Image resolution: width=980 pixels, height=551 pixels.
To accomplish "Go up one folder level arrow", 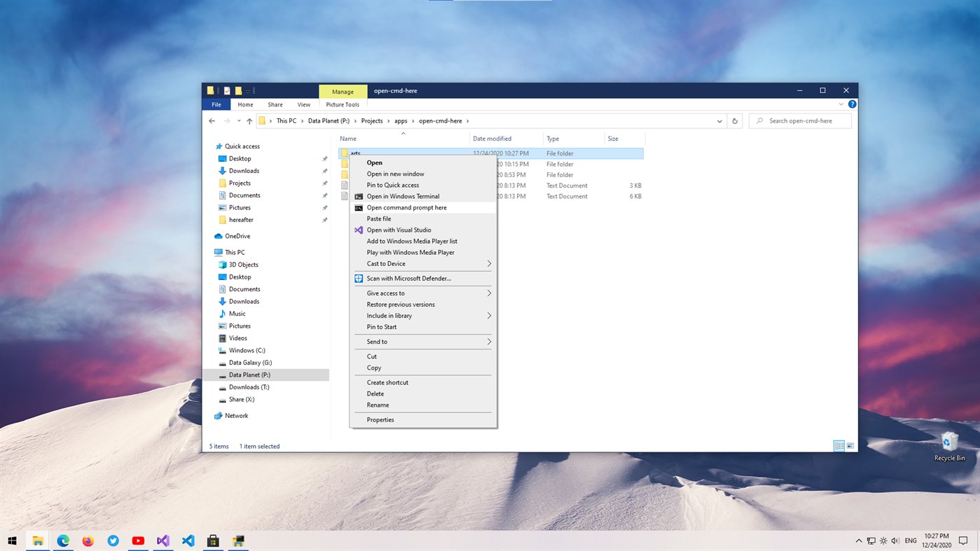I will tap(249, 121).
